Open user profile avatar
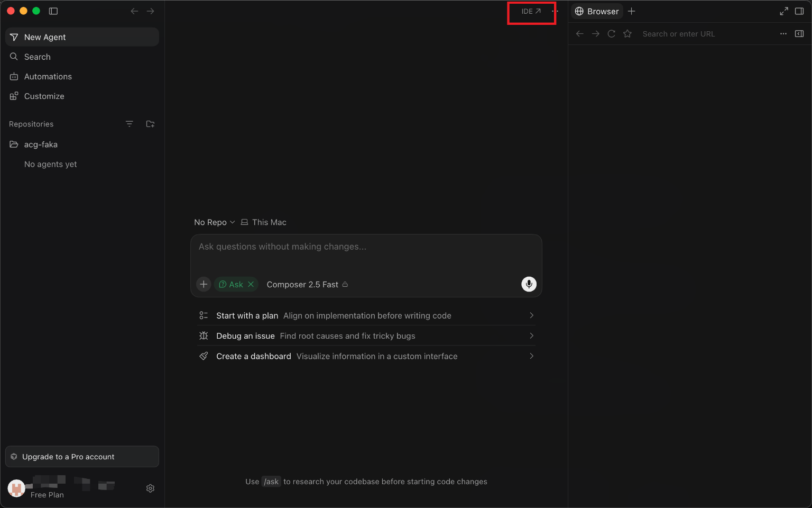The height and width of the screenshot is (508, 812). pyautogui.click(x=16, y=488)
